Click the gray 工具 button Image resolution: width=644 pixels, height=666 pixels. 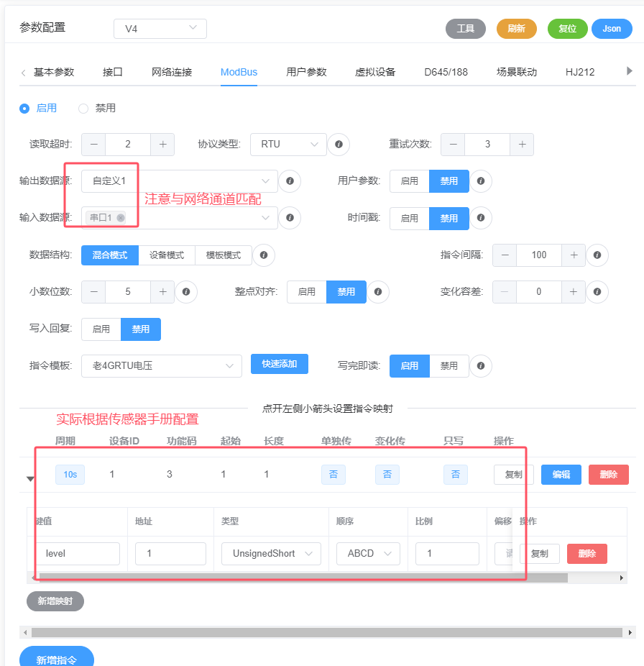(x=466, y=29)
